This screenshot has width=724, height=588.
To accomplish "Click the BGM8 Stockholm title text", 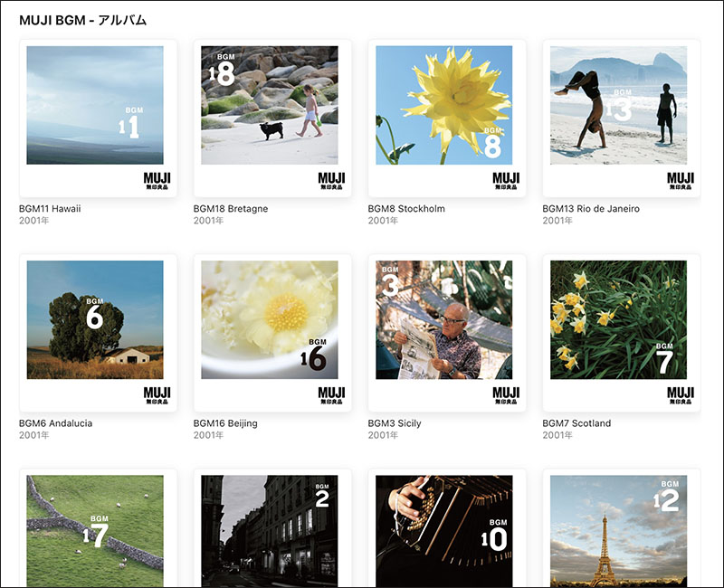I will [406, 209].
